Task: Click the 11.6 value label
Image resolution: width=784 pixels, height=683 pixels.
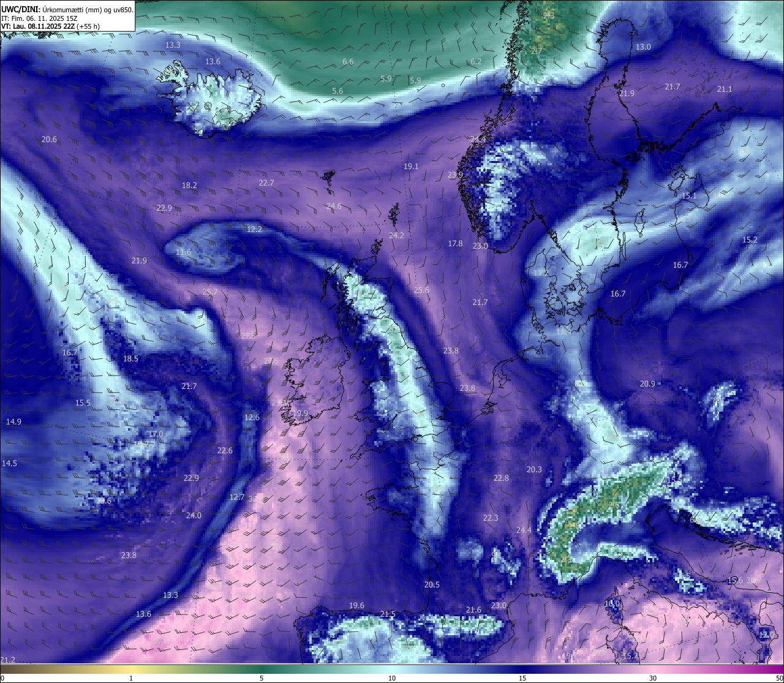Action: (183, 252)
